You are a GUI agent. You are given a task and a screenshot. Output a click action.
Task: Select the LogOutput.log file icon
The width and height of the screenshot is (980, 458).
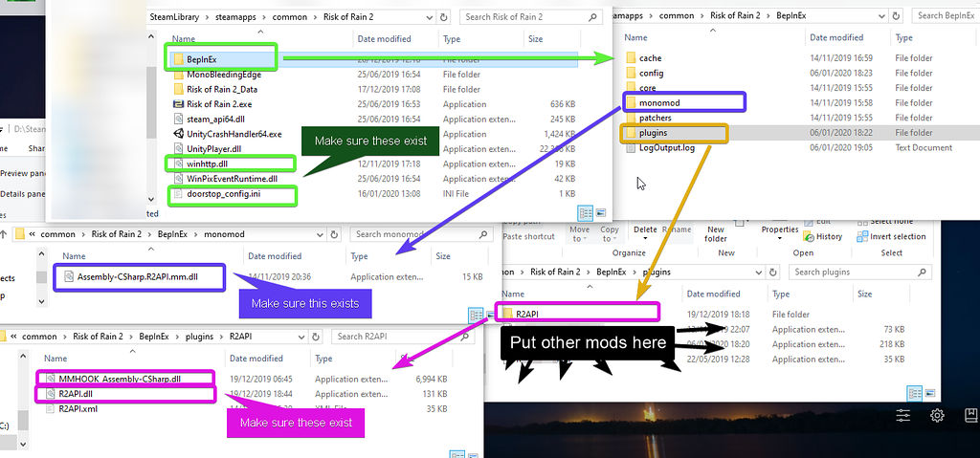point(631,148)
